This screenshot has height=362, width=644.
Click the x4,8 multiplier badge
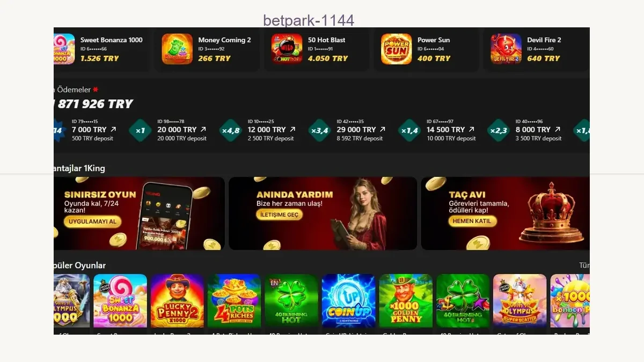230,130
